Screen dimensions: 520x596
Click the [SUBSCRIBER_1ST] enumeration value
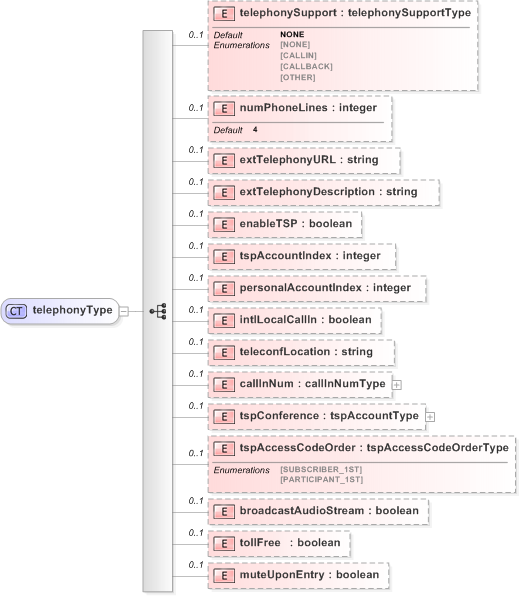(321, 469)
